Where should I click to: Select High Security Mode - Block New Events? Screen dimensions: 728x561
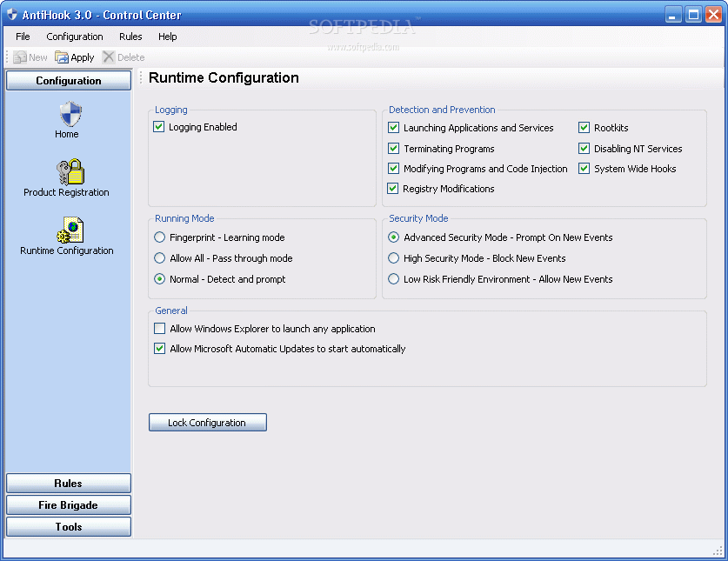[x=394, y=258]
